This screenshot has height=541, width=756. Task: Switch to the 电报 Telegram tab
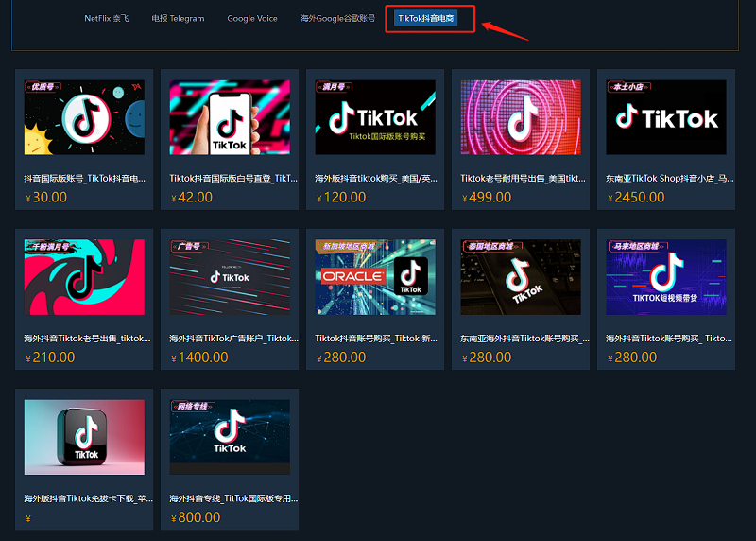coord(178,18)
